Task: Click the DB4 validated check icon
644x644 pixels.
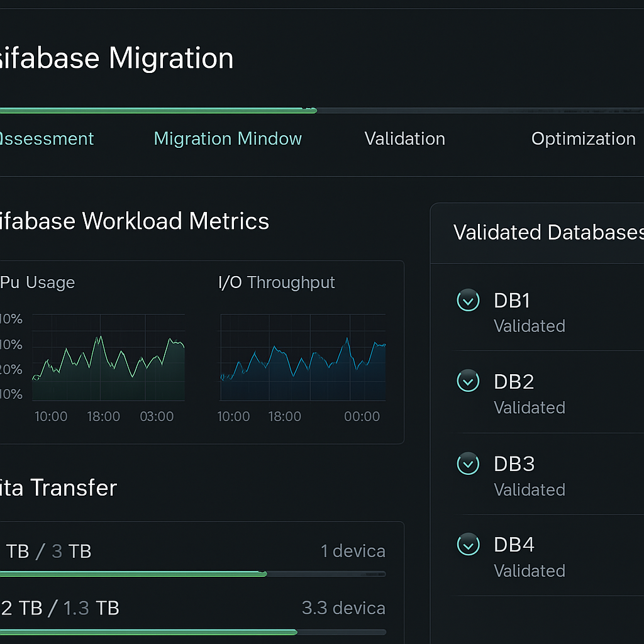Action: point(468,544)
